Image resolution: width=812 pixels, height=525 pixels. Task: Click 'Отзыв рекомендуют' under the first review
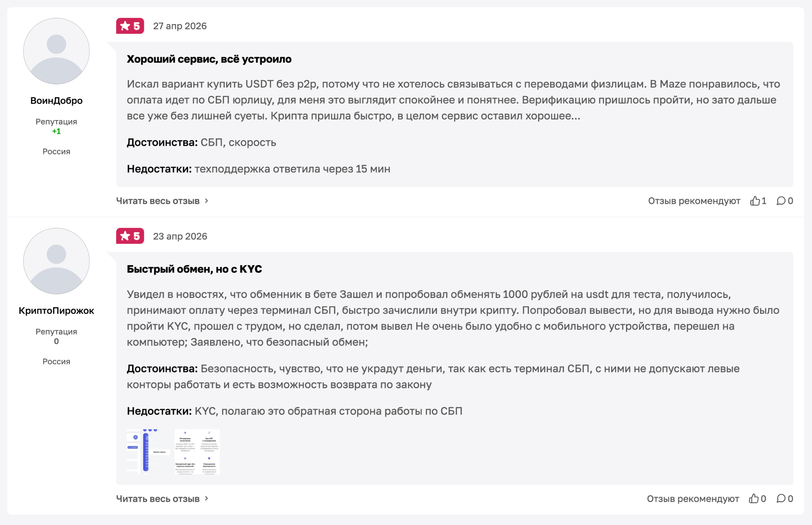(694, 201)
